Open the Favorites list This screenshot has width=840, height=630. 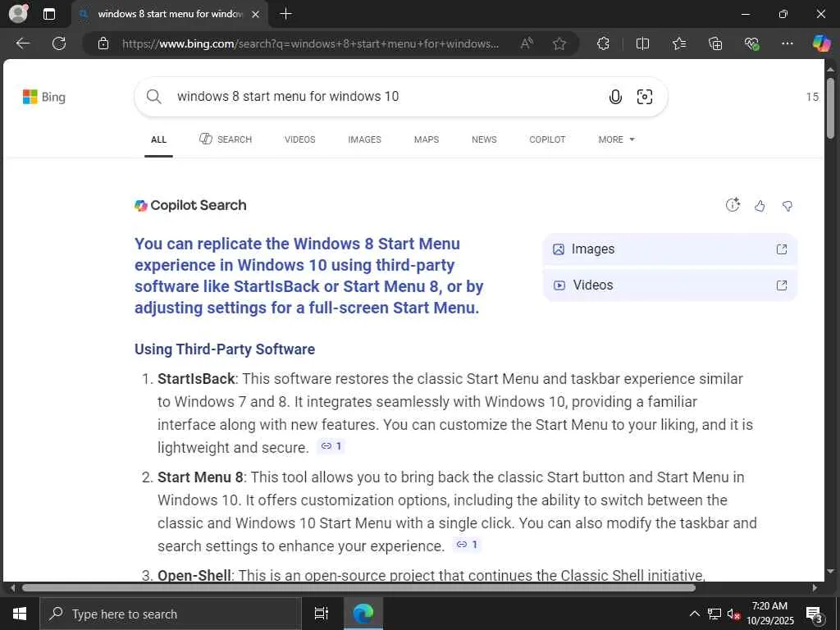[x=679, y=43]
